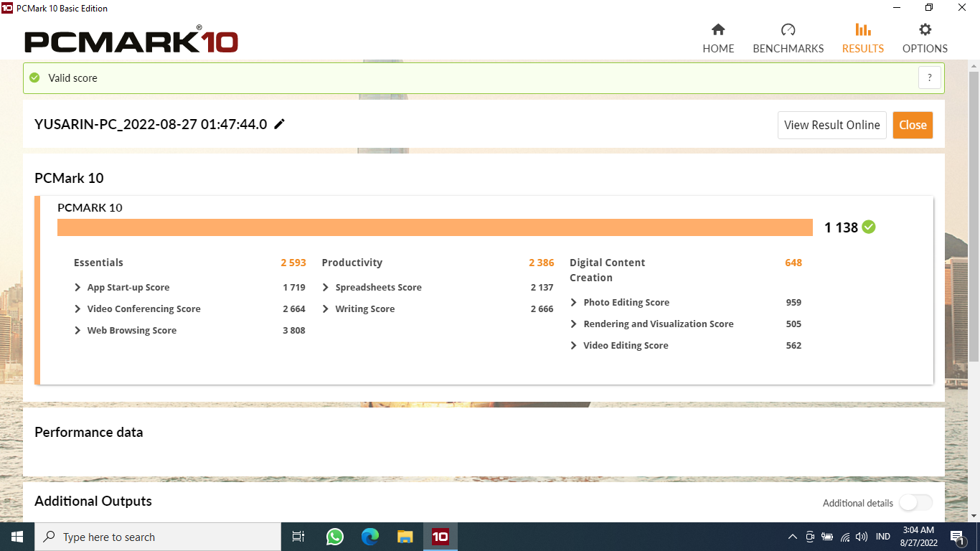This screenshot has height=551, width=980.
Task: Click the volume speaker tray icon
Action: coord(862,537)
